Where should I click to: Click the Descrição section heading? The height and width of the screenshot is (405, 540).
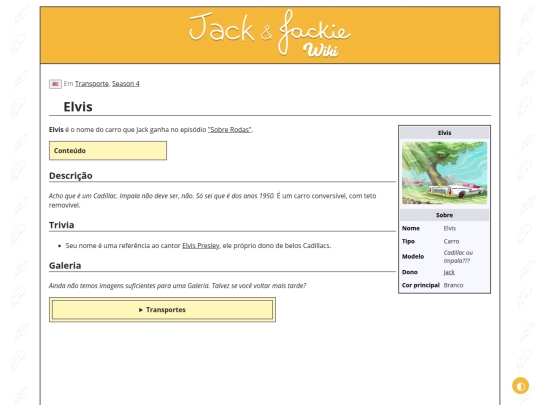click(71, 176)
